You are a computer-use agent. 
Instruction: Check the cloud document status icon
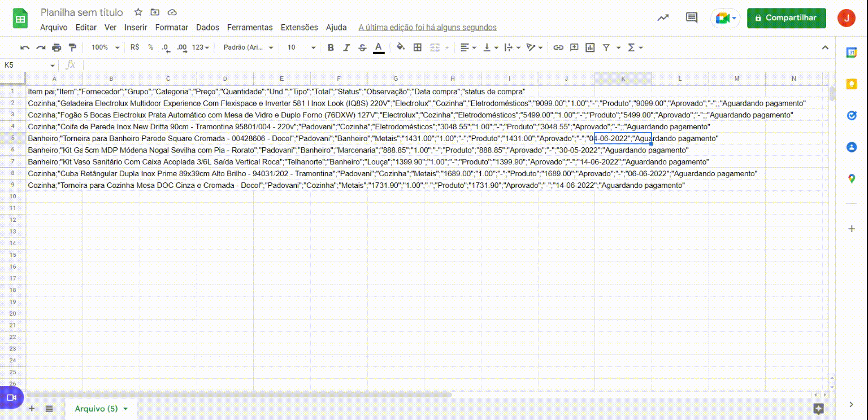click(x=172, y=12)
